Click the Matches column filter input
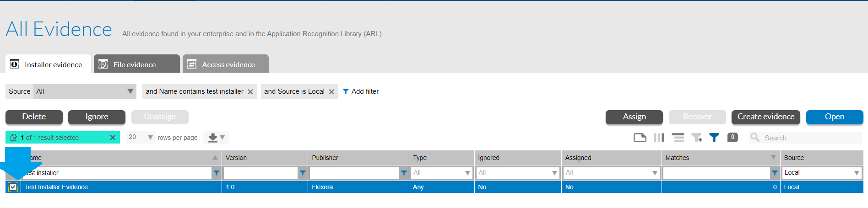The image size is (868, 208). point(716,173)
